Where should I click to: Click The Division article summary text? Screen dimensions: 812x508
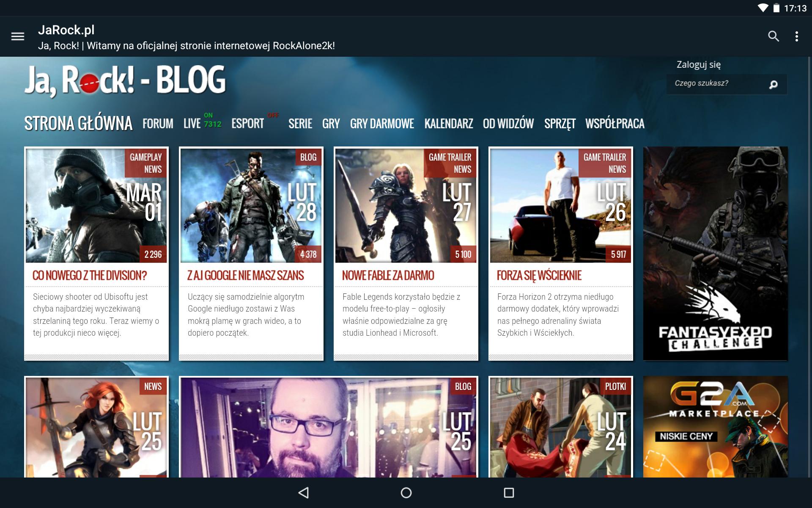[x=96, y=315]
